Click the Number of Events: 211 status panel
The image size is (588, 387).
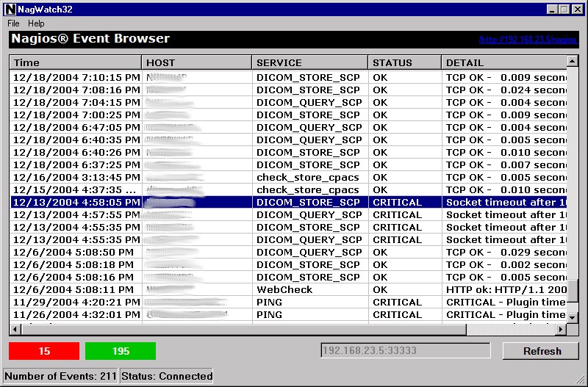click(x=61, y=376)
